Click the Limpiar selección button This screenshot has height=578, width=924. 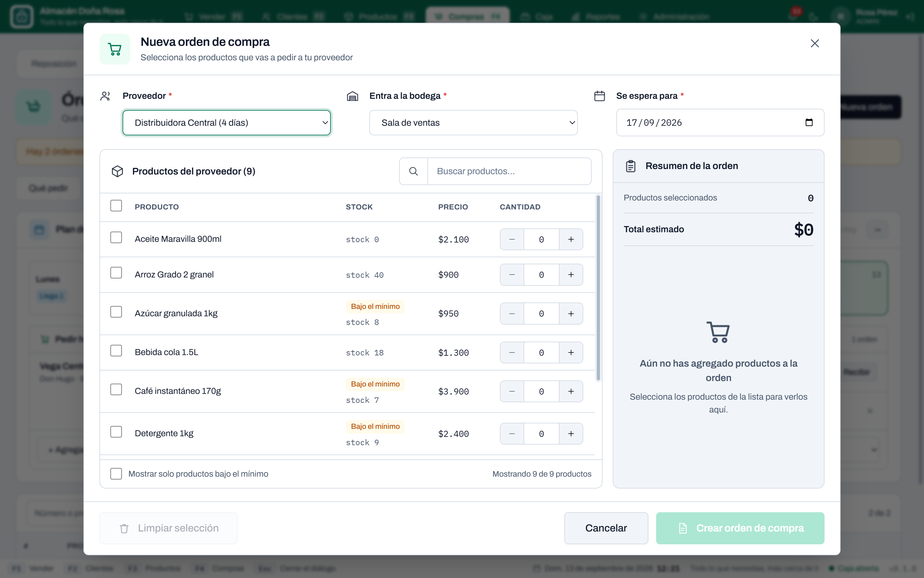[x=168, y=528]
